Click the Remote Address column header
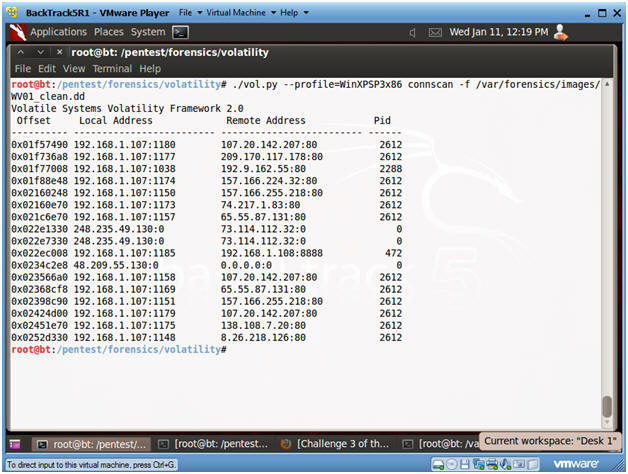This screenshot has width=628, height=474. pos(266,121)
